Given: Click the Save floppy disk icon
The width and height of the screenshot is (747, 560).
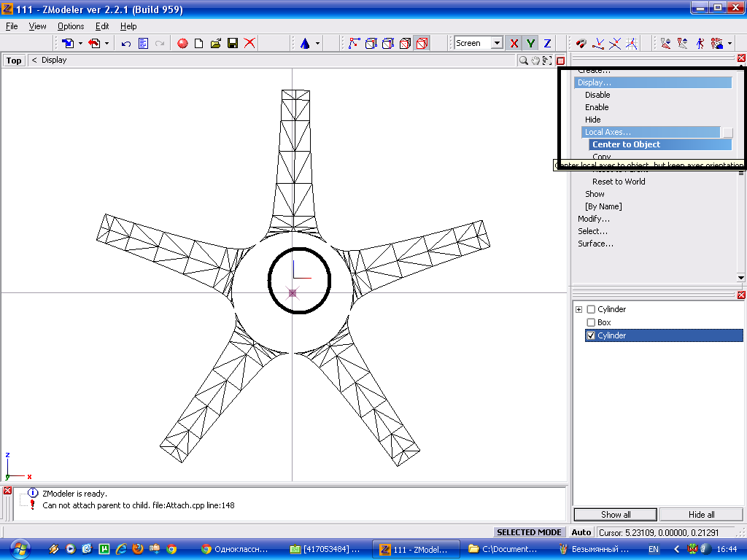Looking at the screenshot, I should point(233,44).
